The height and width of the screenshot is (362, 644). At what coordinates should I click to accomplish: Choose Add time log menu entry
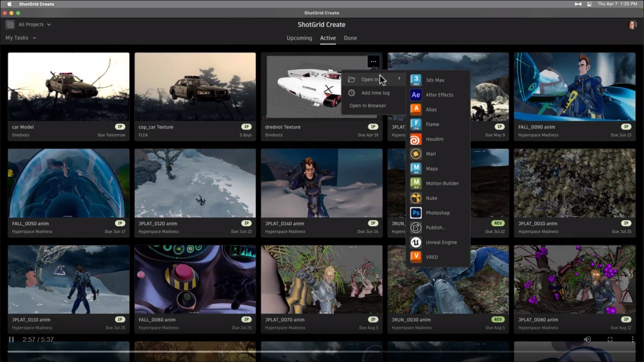tap(373, 93)
